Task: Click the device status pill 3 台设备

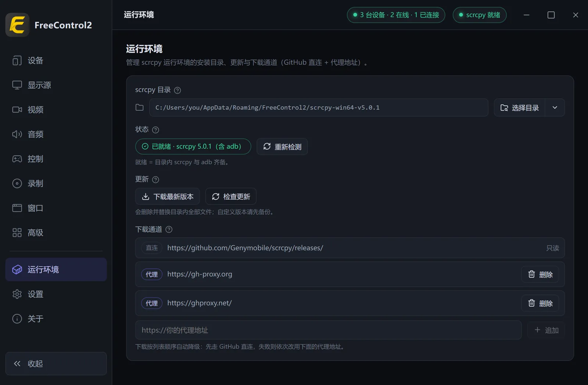Action: pos(396,15)
